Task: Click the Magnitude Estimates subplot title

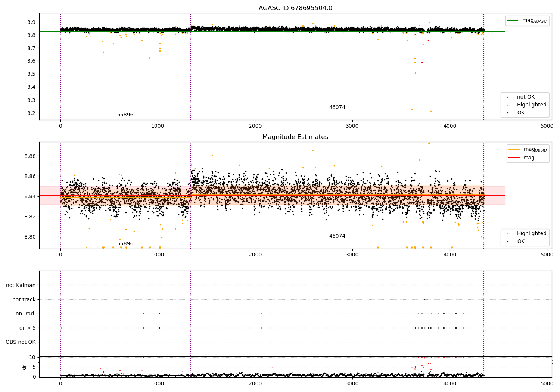Action: pos(295,137)
